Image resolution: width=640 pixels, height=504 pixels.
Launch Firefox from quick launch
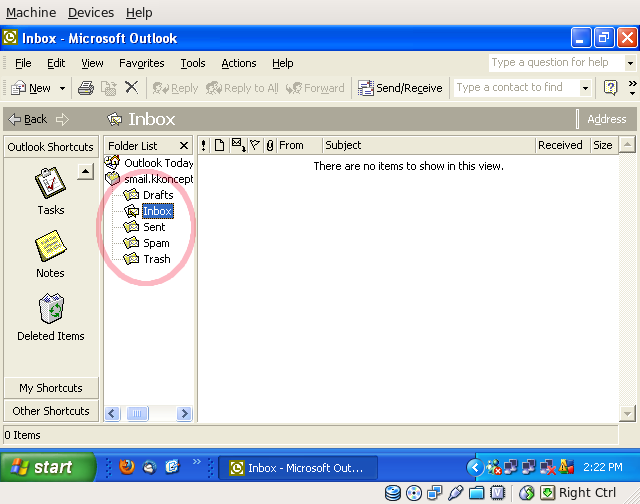(x=127, y=466)
